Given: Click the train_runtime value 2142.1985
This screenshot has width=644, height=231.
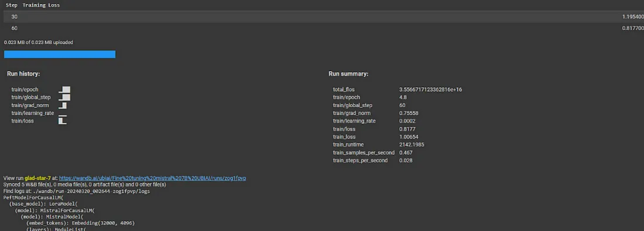Looking at the screenshot, I should pos(412,144).
